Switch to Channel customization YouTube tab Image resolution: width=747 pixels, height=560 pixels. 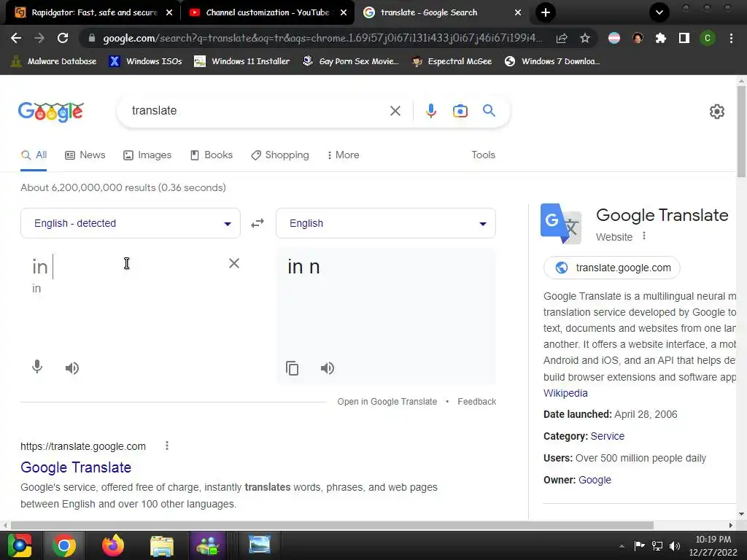267,12
